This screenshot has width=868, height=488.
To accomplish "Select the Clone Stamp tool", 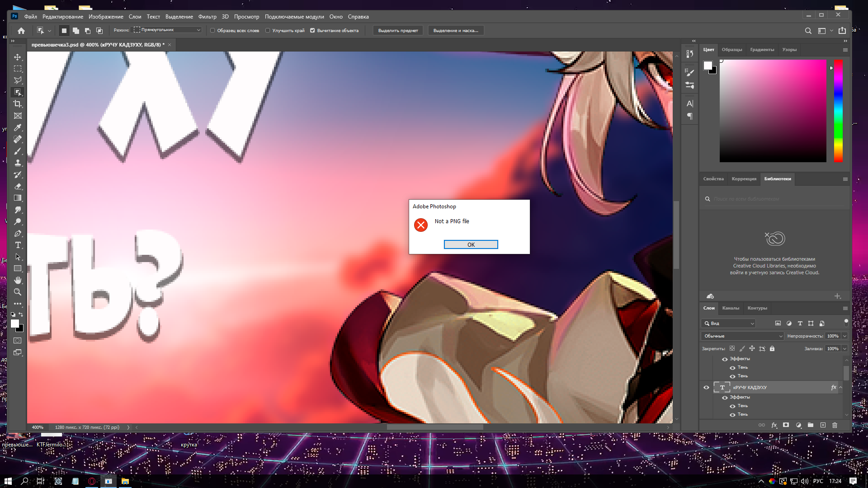I will click(x=18, y=163).
